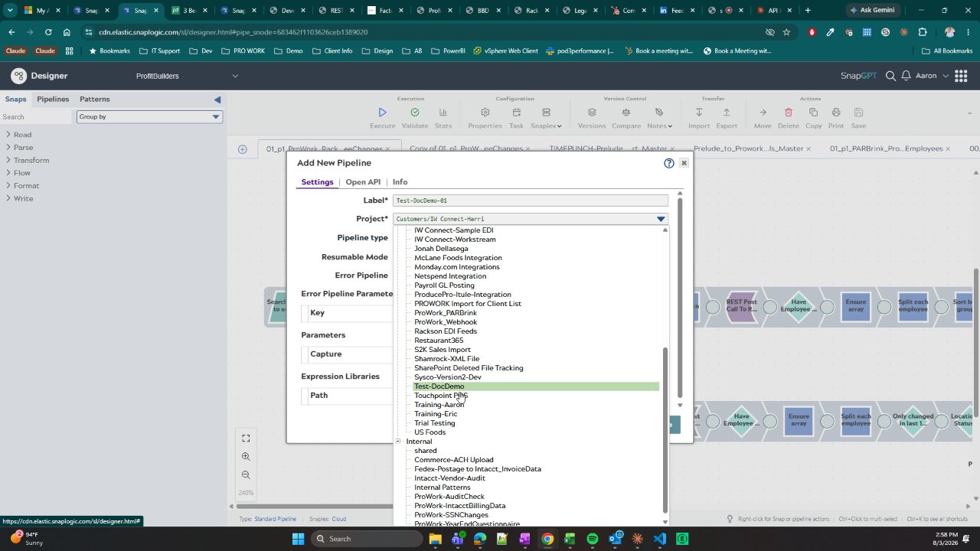980x551 pixels.
Task: Click the project list vertical scrollbar
Action: [x=665, y=429]
